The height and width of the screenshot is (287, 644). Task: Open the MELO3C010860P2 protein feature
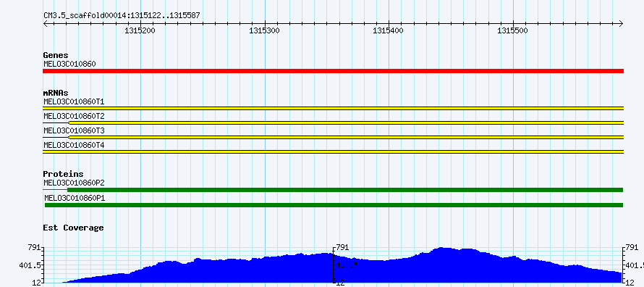tap(333, 190)
